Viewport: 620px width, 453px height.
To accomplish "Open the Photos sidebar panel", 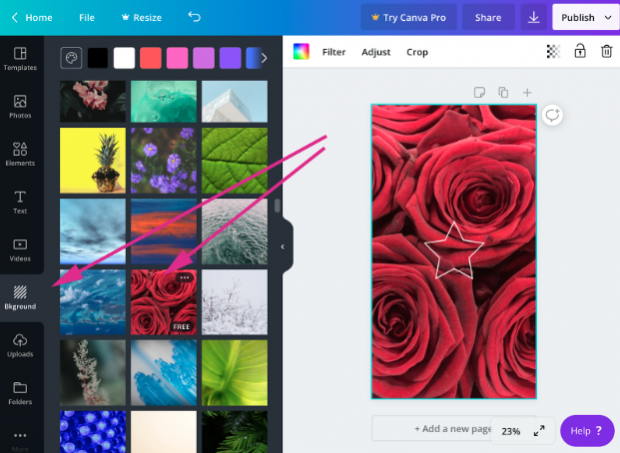I will pos(20,107).
